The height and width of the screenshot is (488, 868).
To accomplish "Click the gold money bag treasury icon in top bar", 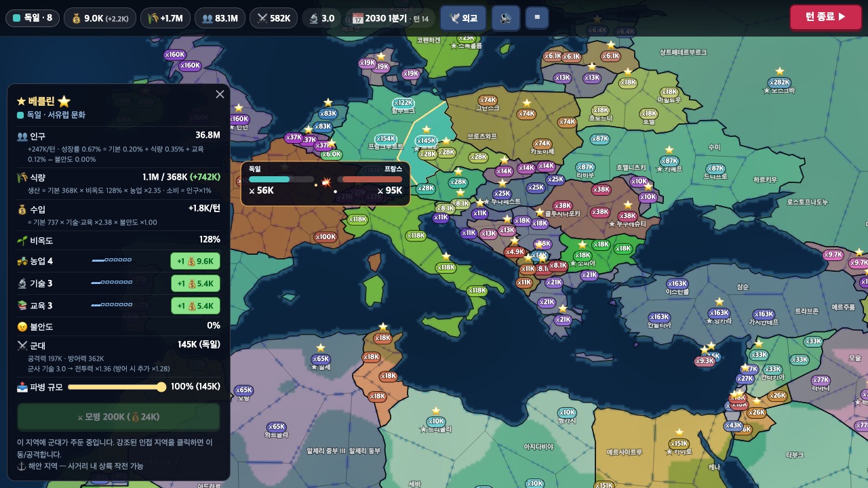I will [76, 18].
